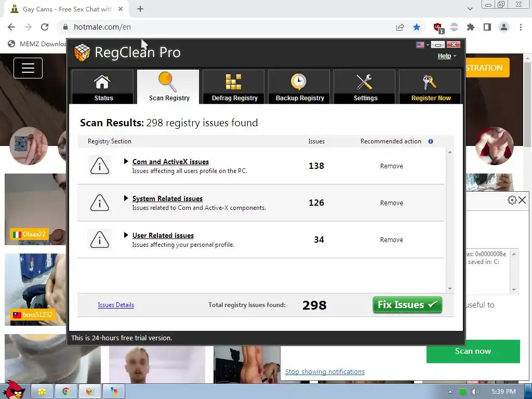
Task: Click the results list scroll down arrow
Action: pos(450,289)
